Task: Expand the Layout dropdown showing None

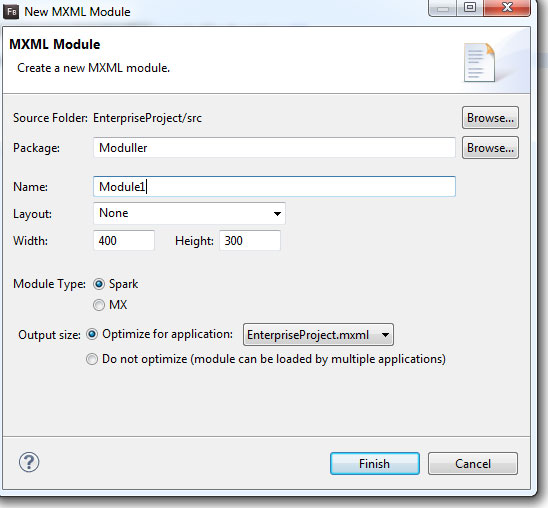Action: point(189,213)
